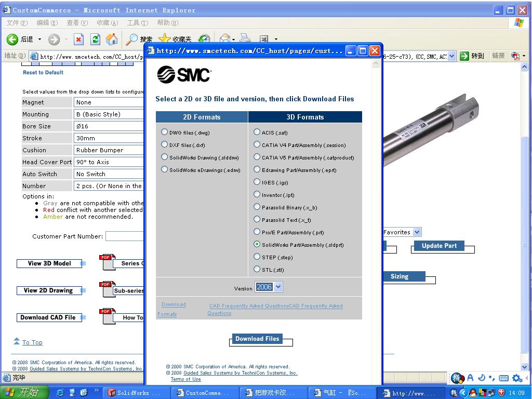Viewport: 532px width, 399px height.
Task: Click the Reset to Default link
Action: point(43,72)
